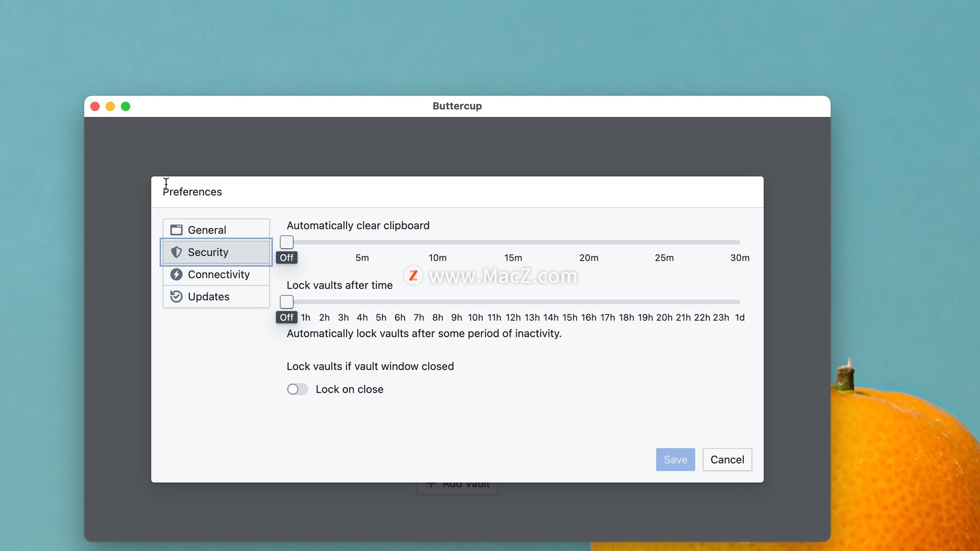The width and height of the screenshot is (980, 551).
Task: Close the Buttercup window
Action: [95, 106]
